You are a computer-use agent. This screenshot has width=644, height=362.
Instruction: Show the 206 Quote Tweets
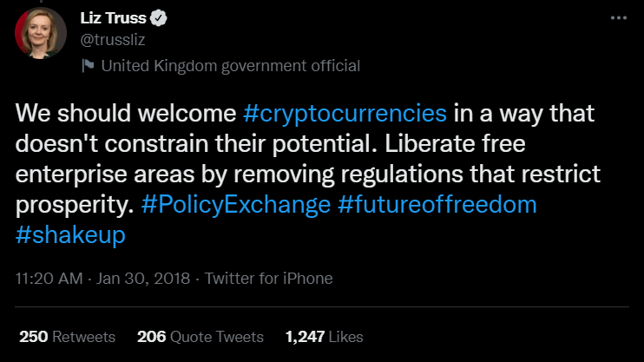(x=200, y=336)
